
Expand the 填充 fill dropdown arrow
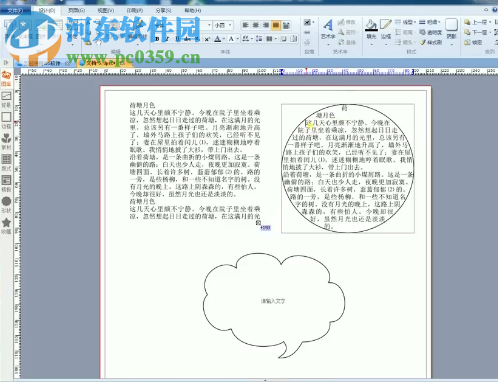[x=371, y=43]
